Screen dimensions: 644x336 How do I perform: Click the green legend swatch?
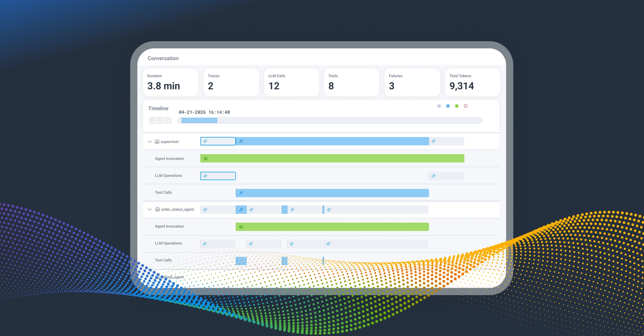[x=457, y=106]
